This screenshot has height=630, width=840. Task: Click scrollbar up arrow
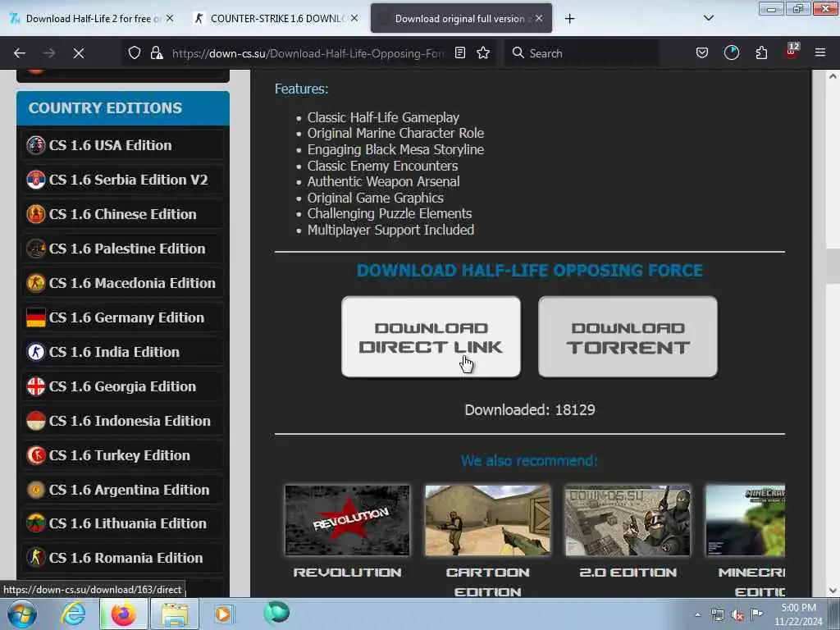833,76
